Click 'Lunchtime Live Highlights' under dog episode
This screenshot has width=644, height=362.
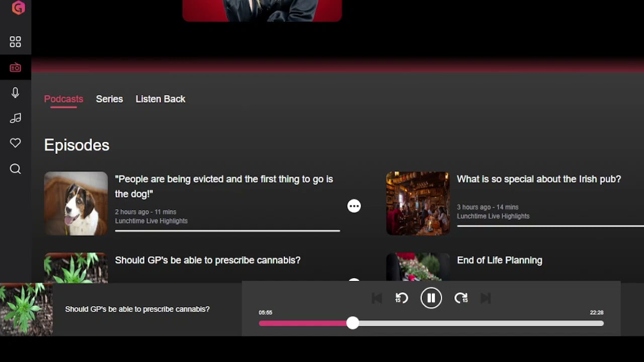[151, 221]
